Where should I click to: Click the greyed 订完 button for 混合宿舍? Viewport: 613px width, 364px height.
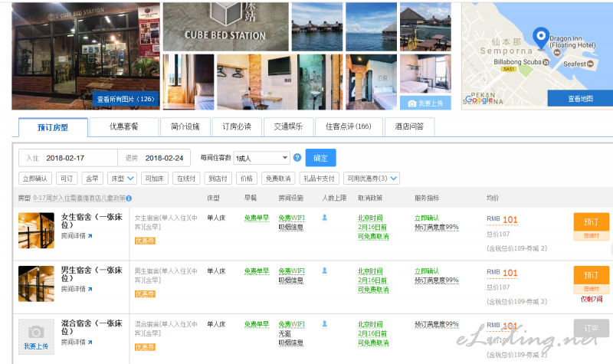tap(591, 329)
